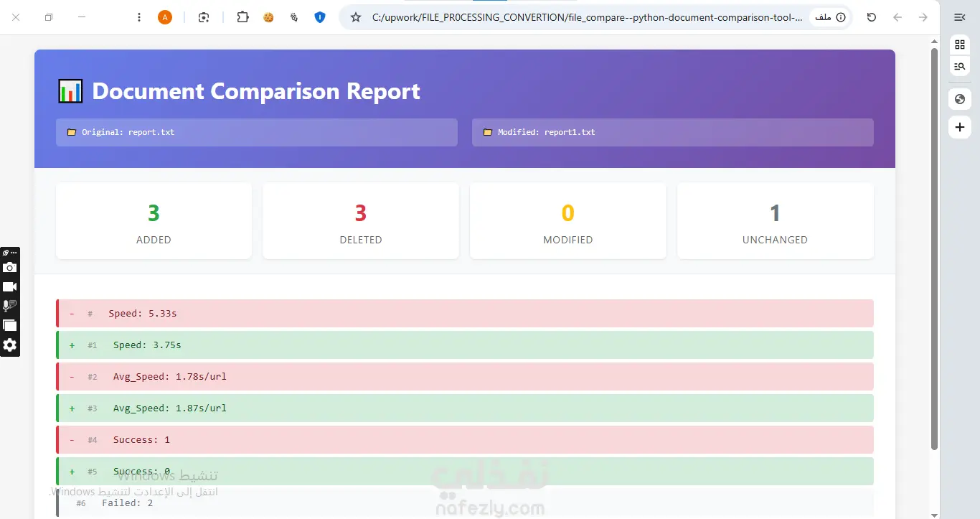This screenshot has width=980, height=519.
Task: Click the cookie extension icon
Action: coord(268,17)
